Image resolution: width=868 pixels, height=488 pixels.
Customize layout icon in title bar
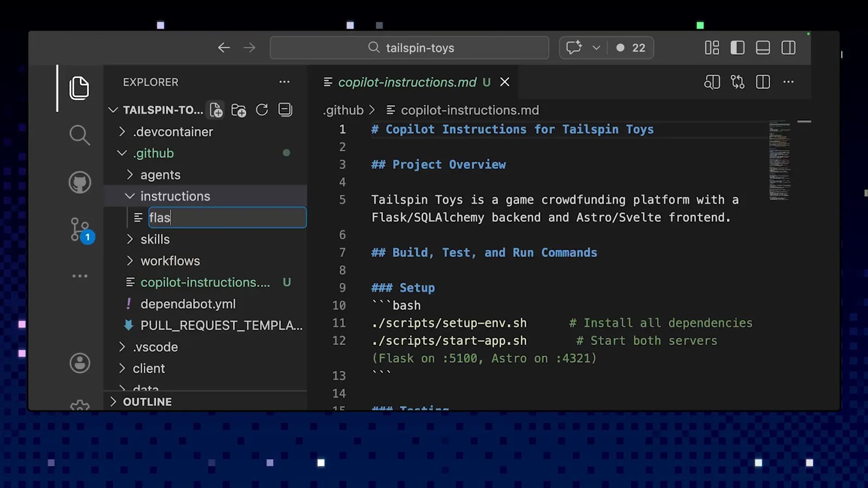tap(712, 48)
